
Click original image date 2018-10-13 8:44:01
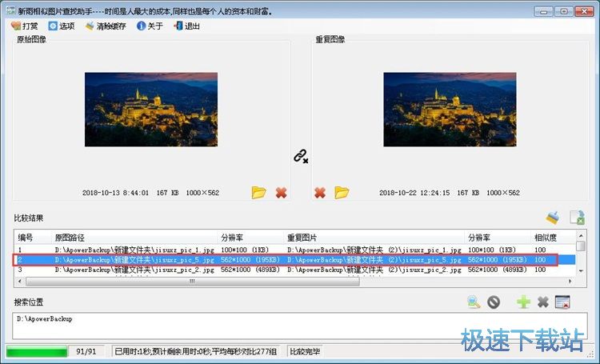[115, 193]
